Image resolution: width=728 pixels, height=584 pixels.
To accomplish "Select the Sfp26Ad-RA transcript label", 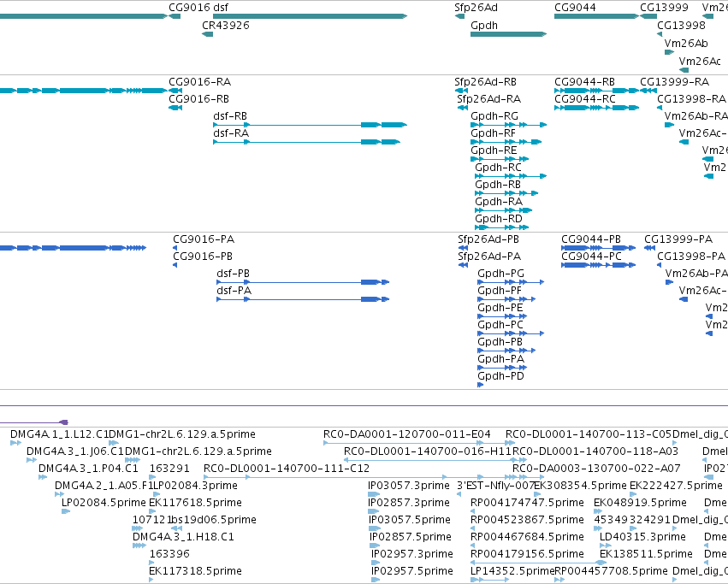I will point(488,99).
